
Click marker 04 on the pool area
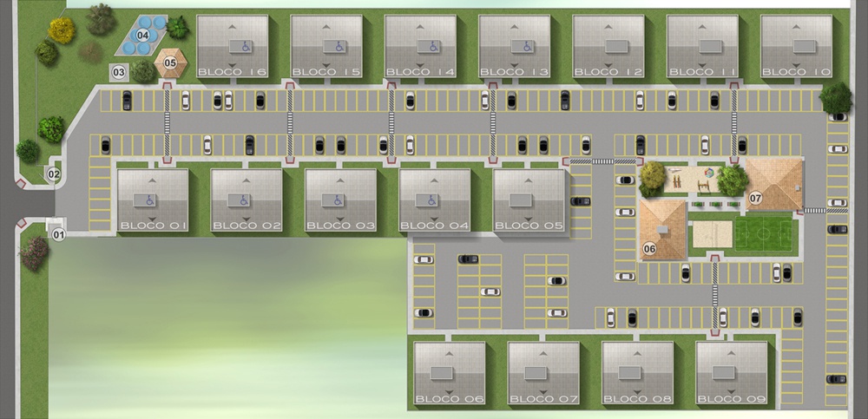[x=142, y=35]
